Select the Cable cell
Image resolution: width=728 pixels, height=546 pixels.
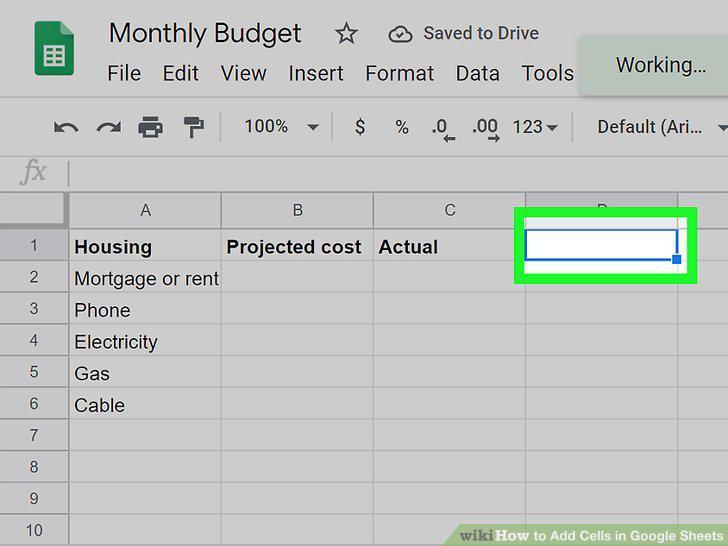pyautogui.click(x=145, y=403)
